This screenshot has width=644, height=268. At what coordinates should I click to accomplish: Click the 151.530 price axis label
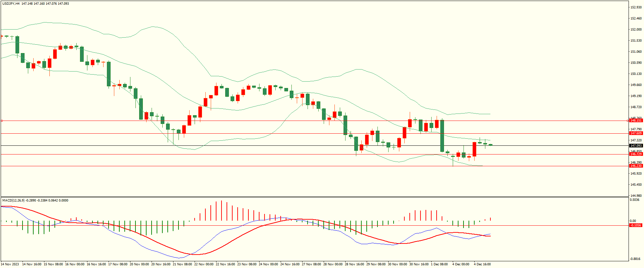636,41
